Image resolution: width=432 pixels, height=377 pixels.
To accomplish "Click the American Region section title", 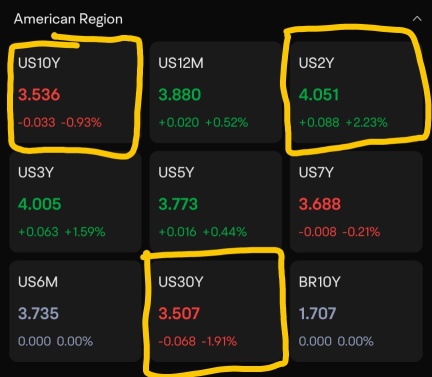I will [68, 19].
